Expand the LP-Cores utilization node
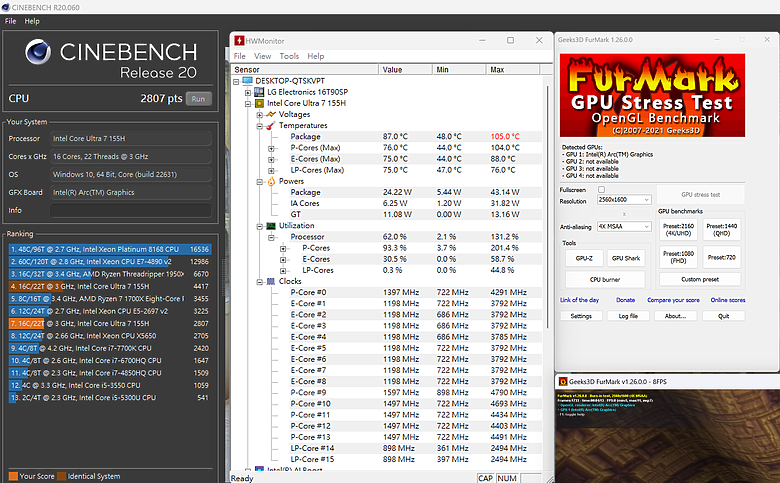 [x=283, y=271]
